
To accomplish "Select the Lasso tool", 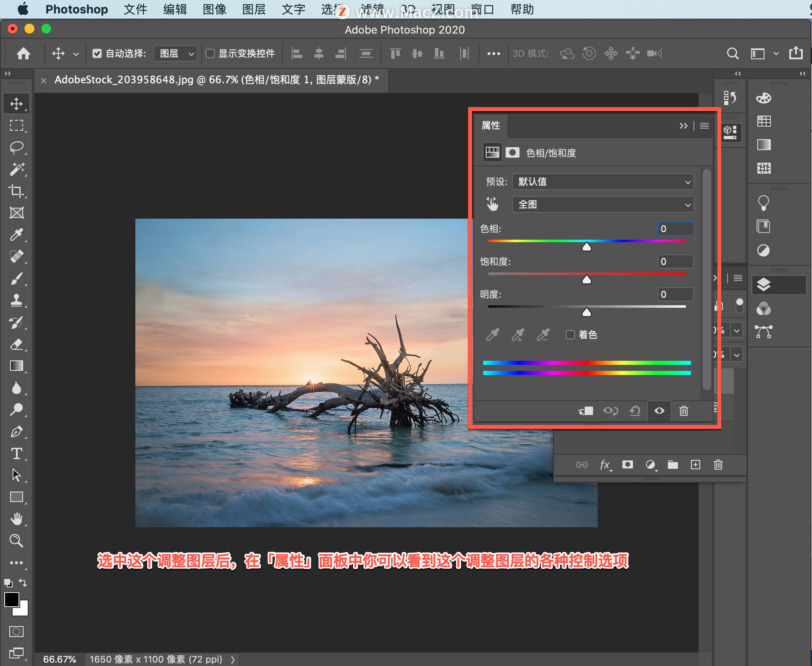I will coord(16,148).
